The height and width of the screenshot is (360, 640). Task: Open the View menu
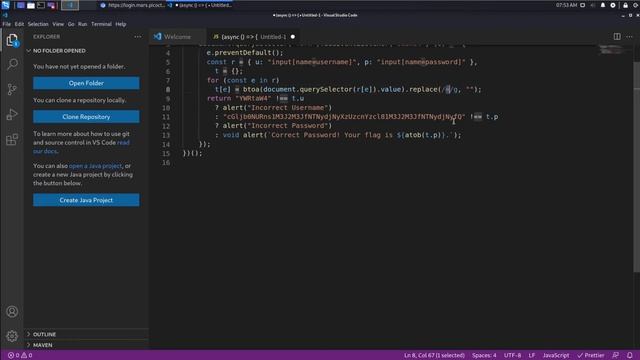[x=58, y=24]
